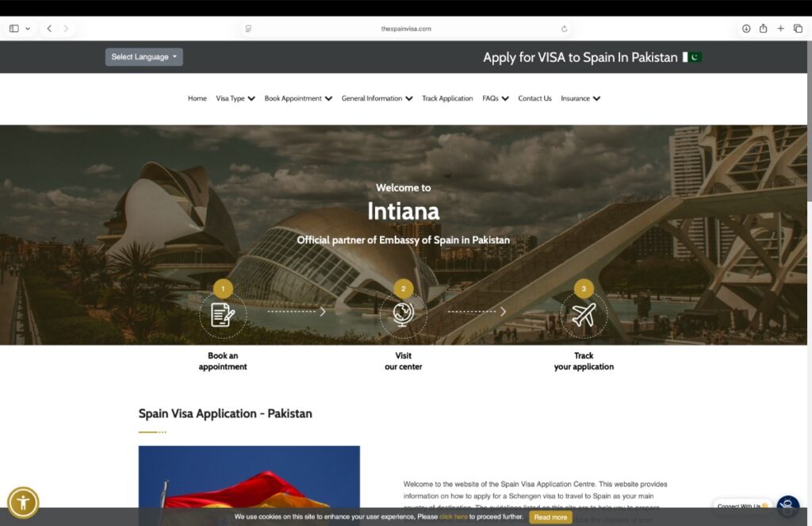Go back with the browser back arrow
This screenshot has width=812, height=526.
(49, 29)
